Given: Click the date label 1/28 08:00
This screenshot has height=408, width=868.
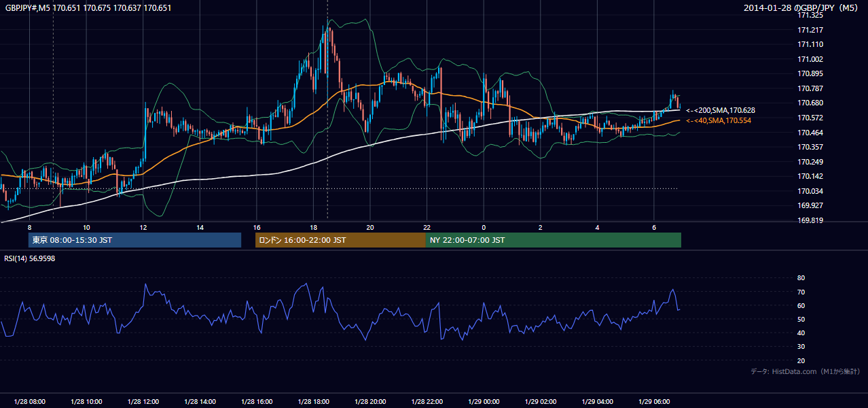Looking at the screenshot, I should 29,402.
